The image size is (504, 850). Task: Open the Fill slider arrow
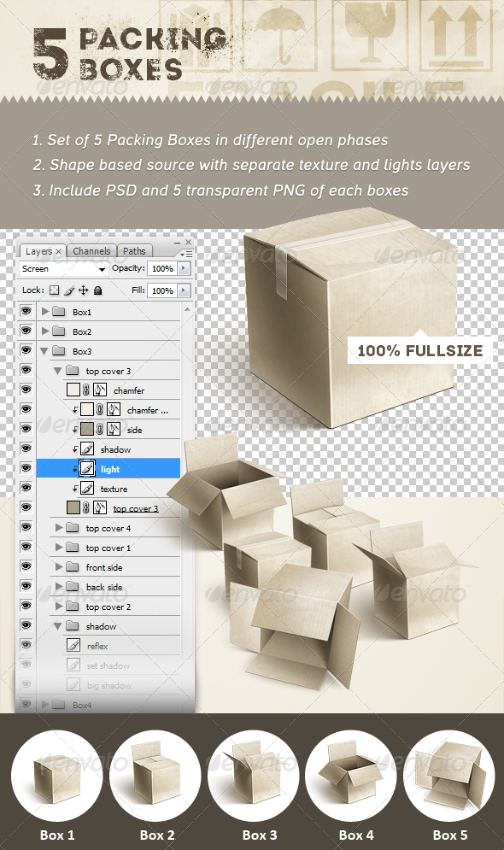[184, 290]
